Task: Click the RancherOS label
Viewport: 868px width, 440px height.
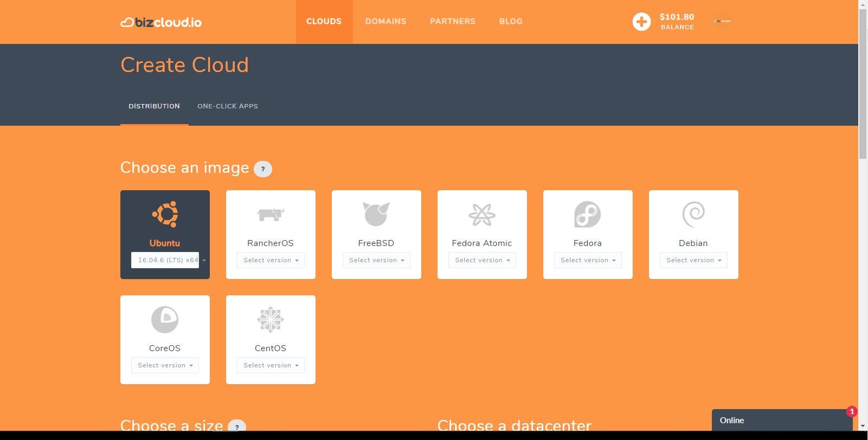Action: click(271, 243)
